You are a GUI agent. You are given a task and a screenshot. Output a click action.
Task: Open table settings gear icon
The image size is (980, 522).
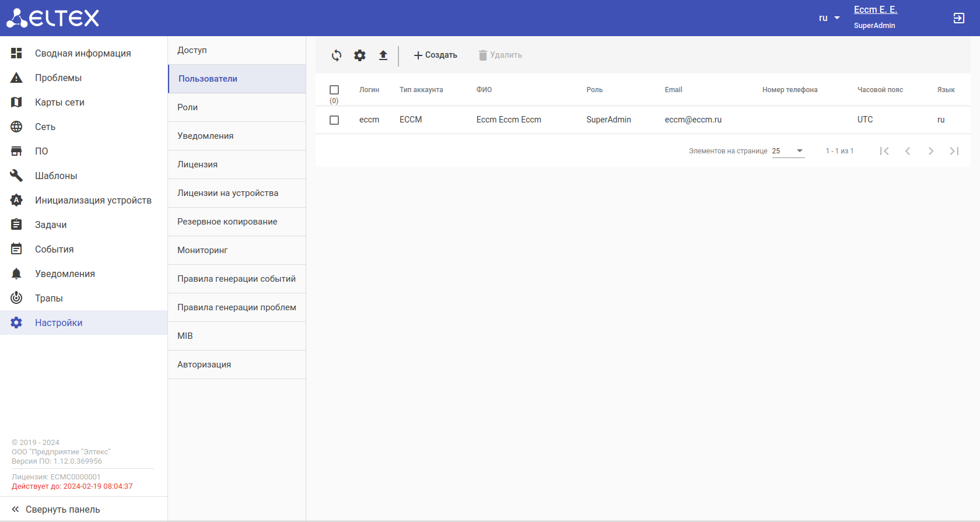pos(360,55)
